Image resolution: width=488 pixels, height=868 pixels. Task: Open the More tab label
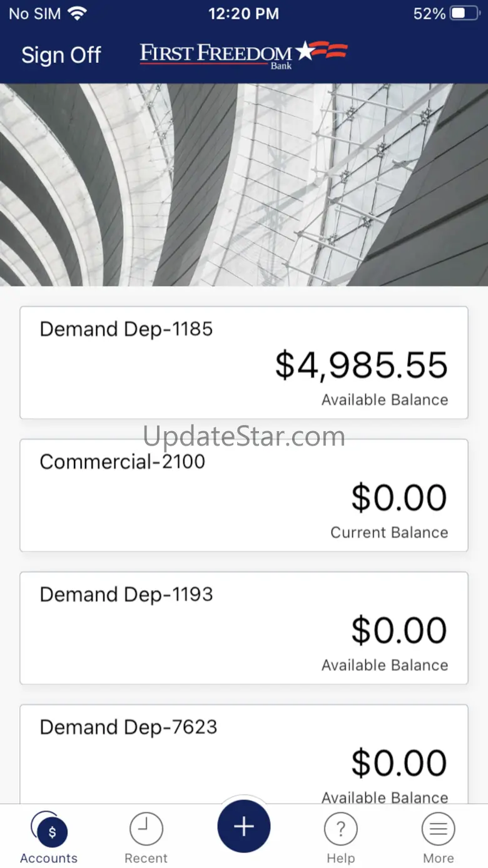438,858
